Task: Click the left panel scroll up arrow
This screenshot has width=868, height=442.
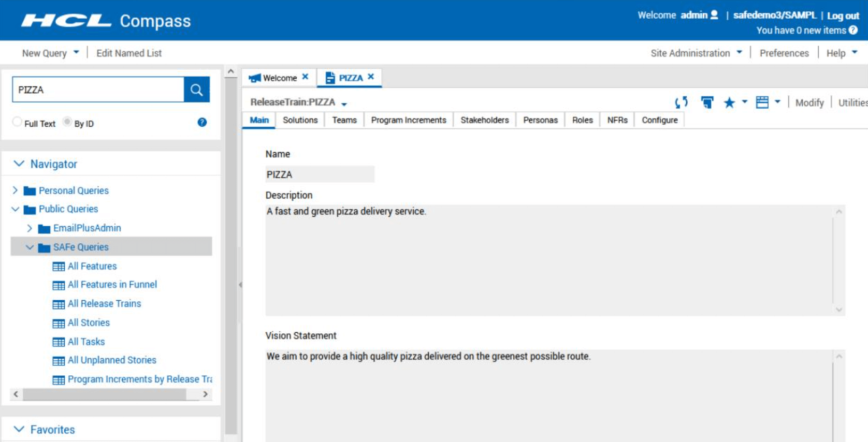Action: (231, 71)
